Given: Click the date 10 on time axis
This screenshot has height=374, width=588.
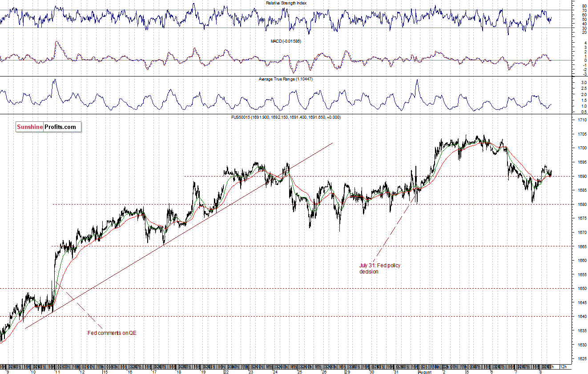Looking at the screenshot, I should tap(33, 371).
